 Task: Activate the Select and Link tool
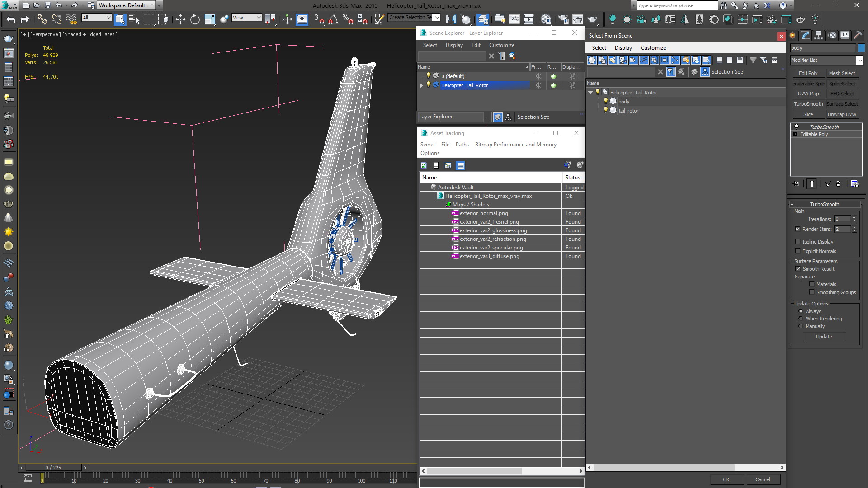[42, 19]
